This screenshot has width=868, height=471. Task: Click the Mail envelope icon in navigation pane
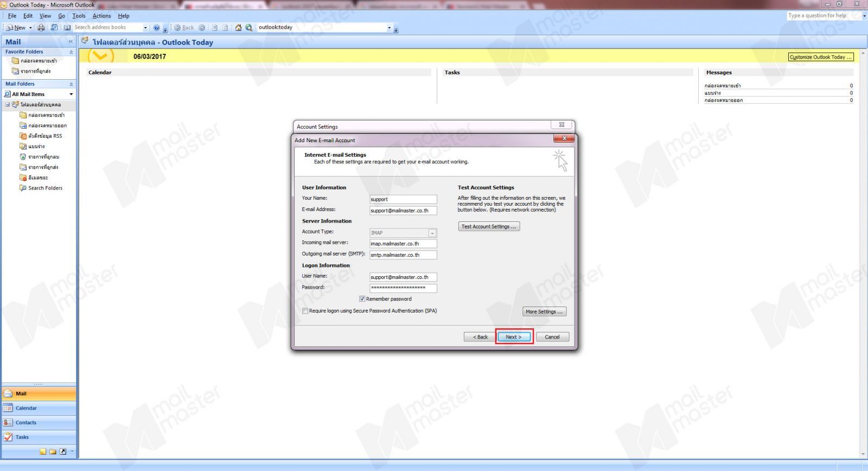pyautogui.click(x=8, y=393)
